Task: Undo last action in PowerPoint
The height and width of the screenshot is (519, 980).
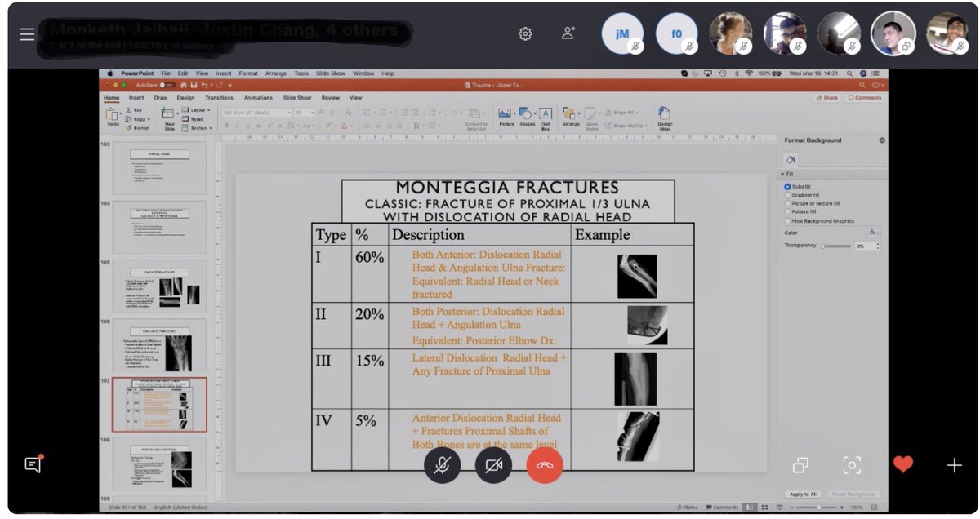Action: (x=204, y=85)
